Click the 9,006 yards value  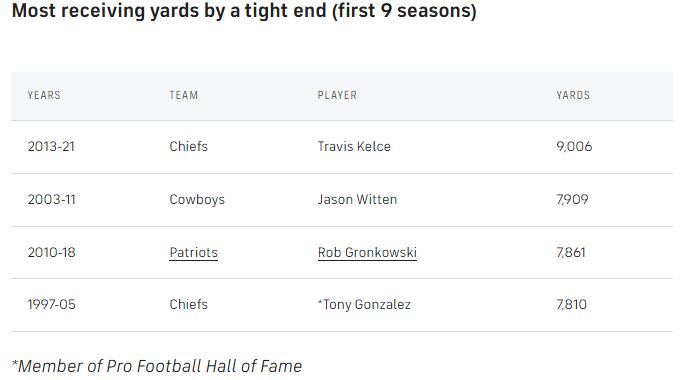[x=574, y=147]
